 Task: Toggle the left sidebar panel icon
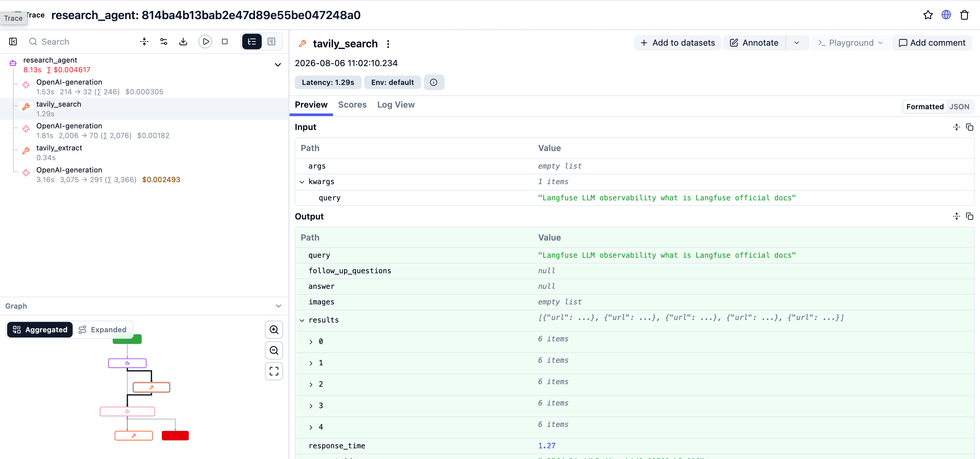click(13, 41)
